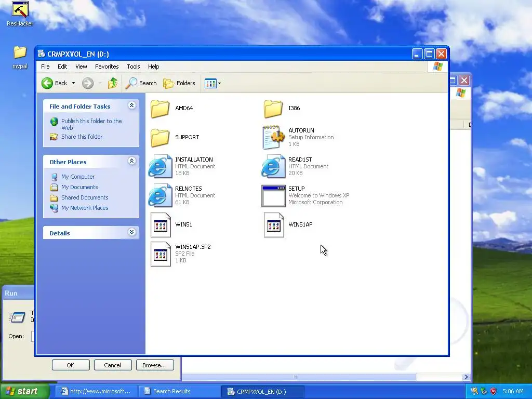Click the My Documents icon in Other Places
This screenshot has height=399, width=532.
54,187
